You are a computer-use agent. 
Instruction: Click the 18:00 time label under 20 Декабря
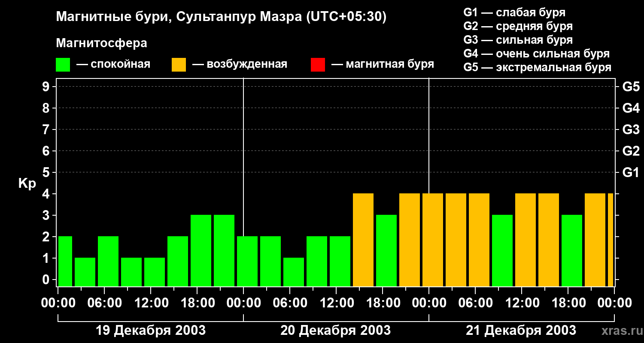point(383,303)
